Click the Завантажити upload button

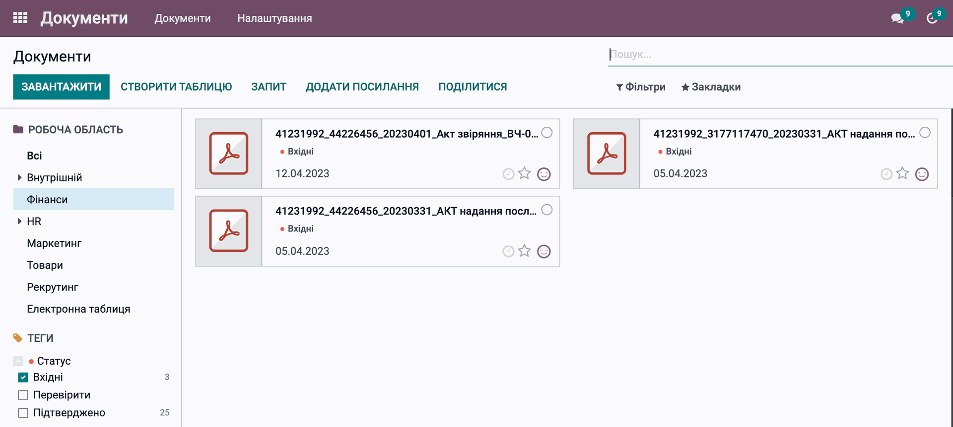[61, 87]
